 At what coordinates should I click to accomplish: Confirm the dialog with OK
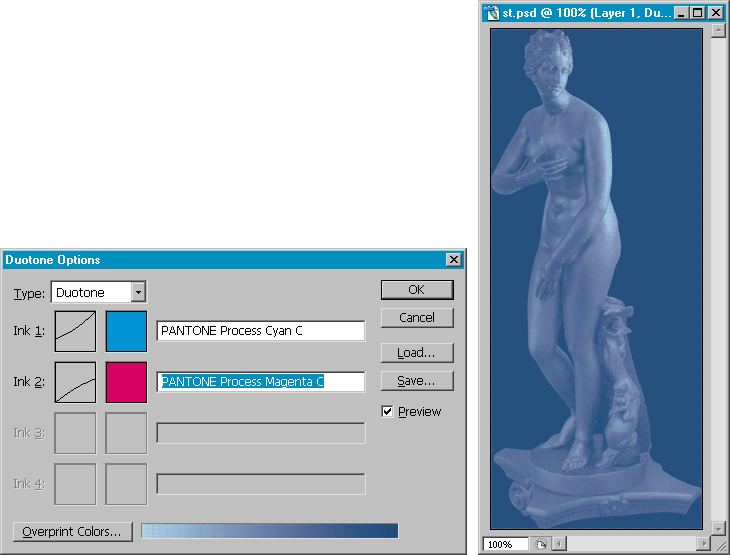[417, 290]
